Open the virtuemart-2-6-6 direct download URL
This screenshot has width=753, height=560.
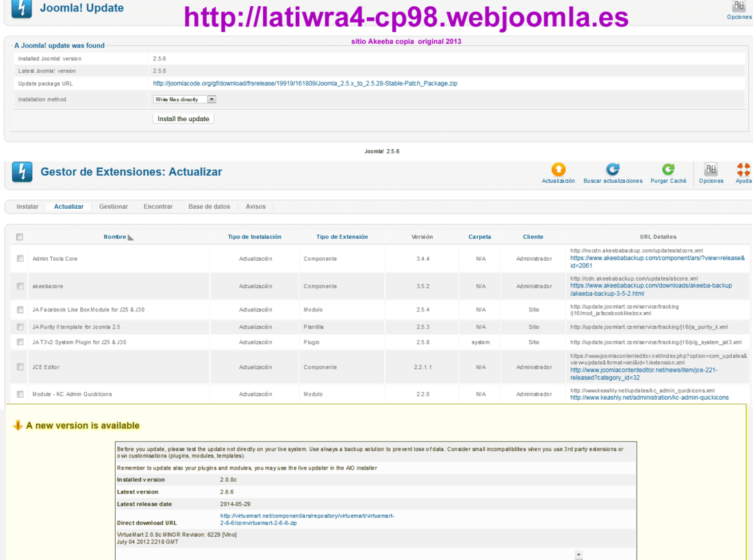click(x=307, y=519)
